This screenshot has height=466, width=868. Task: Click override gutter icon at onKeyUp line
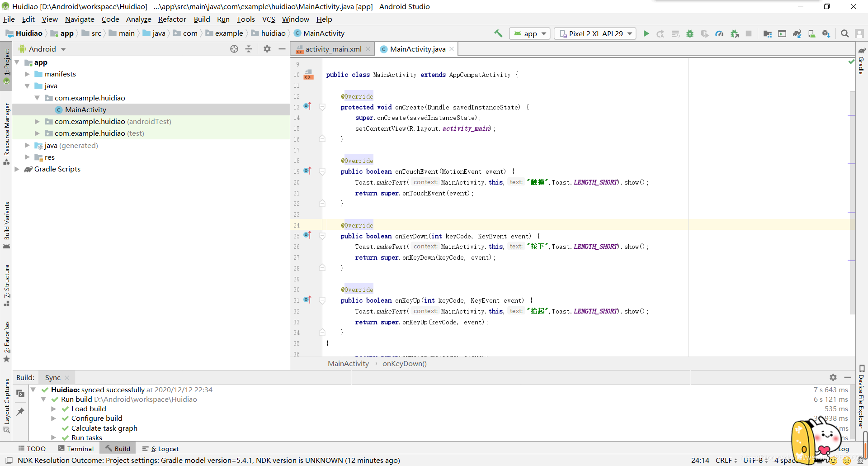point(307,300)
